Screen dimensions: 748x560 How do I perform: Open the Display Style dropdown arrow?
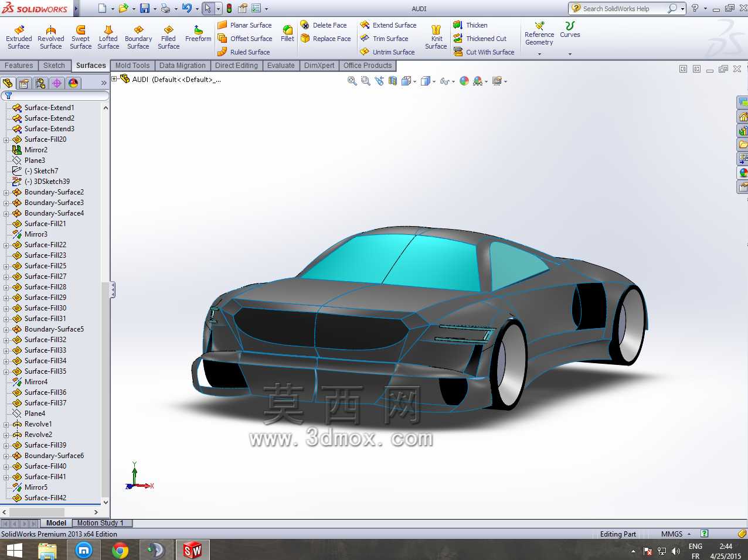[434, 82]
